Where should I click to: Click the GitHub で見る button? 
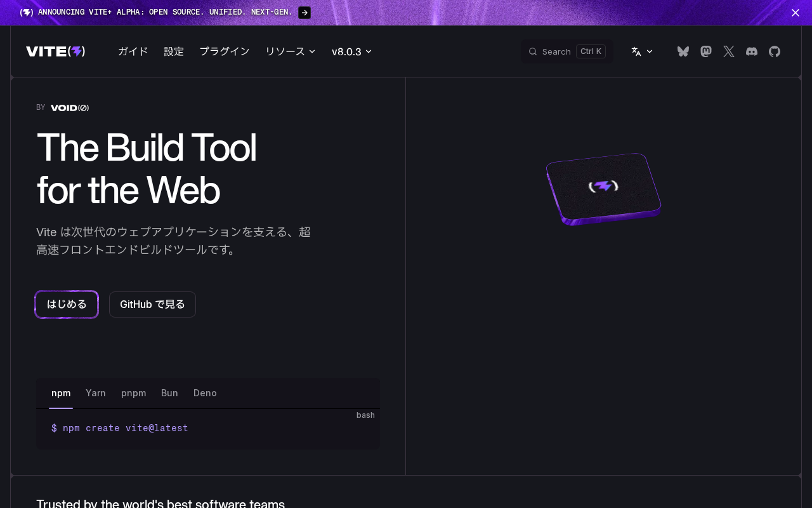click(152, 304)
